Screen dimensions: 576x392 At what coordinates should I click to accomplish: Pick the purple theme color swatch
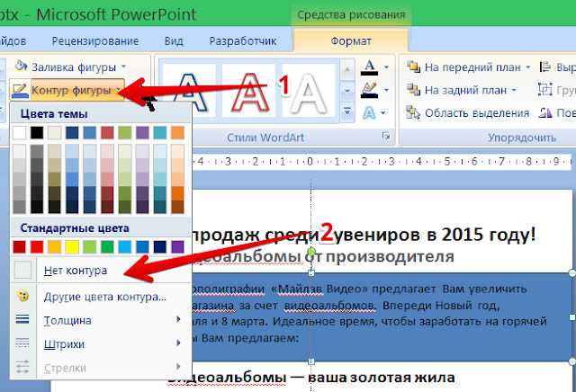point(142,132)
